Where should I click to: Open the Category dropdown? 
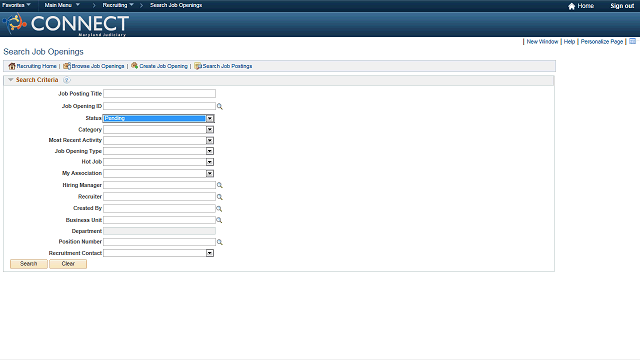(210, 130)
